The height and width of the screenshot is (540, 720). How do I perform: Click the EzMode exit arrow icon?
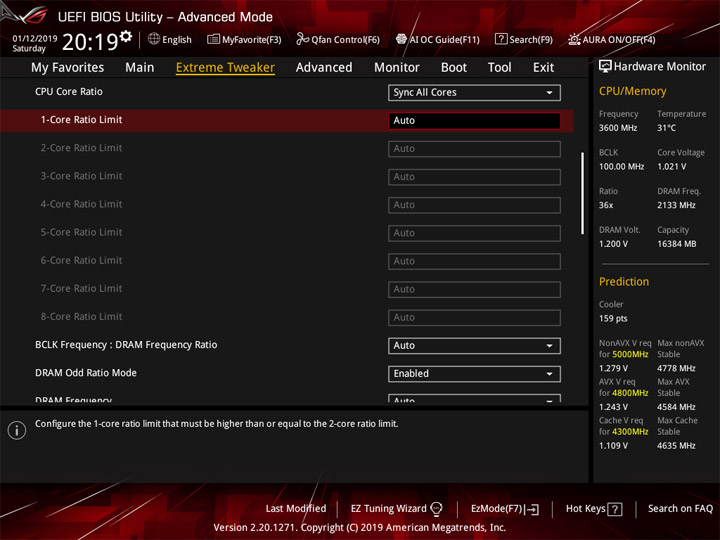533,509
